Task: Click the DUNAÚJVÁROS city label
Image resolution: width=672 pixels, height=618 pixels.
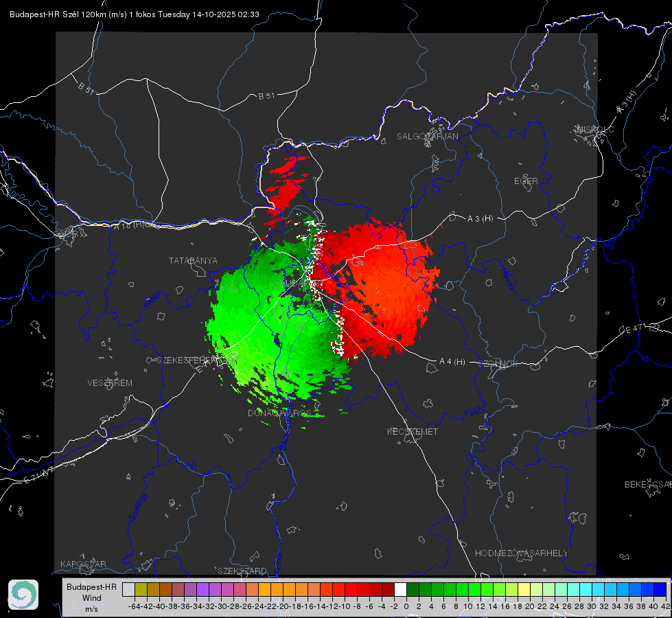Action: (x=279, y=413)
